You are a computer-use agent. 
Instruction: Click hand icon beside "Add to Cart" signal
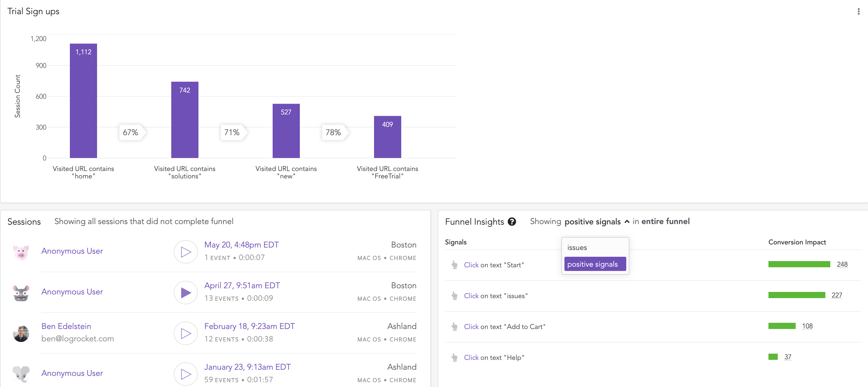tap(454, 327)
